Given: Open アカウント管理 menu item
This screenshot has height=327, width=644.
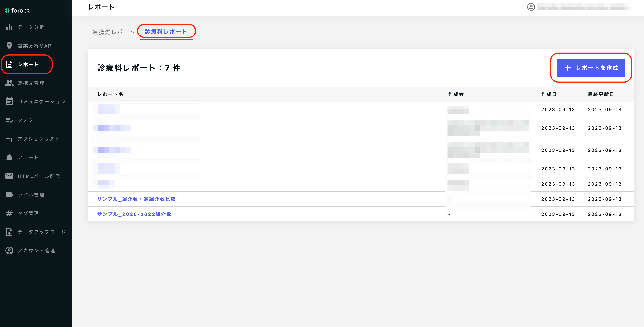Looking at the screenshot, I should tap(36, 250).
